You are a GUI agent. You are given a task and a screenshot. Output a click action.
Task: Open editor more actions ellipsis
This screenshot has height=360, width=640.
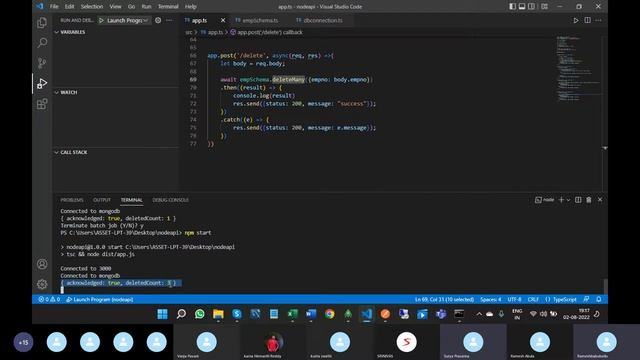(598, 20)
